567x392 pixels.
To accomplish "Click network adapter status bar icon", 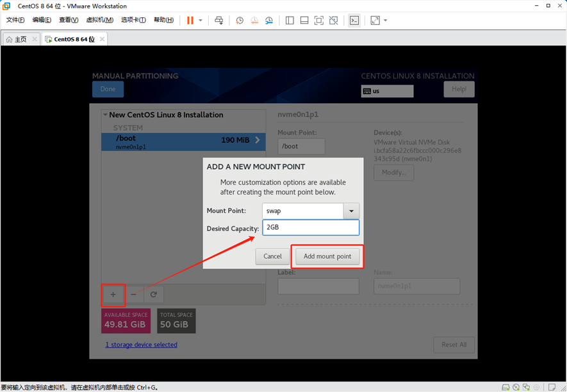I will pyautogui.click(x=527, y=388).
